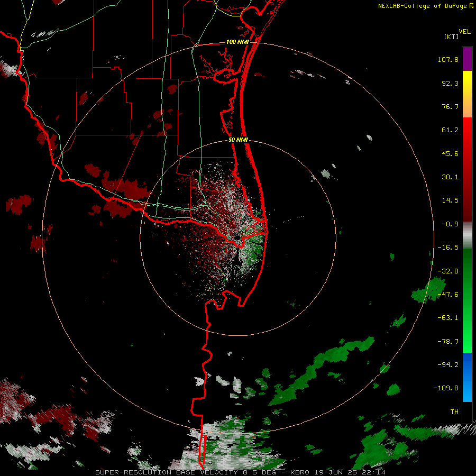Click the VEL label above the color scale

point(465,32)
